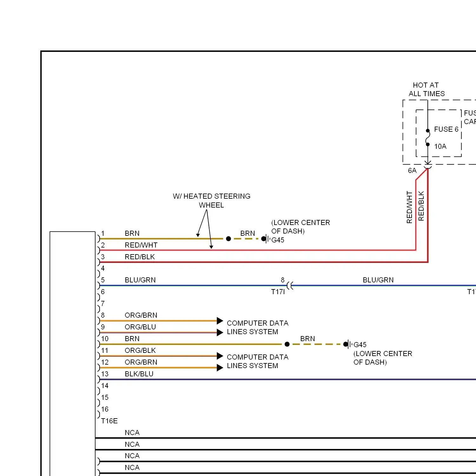
Task: Click the "BLU/GRN" label on pin 5 row
Action: pyautogui.click(x=140, y=280)
